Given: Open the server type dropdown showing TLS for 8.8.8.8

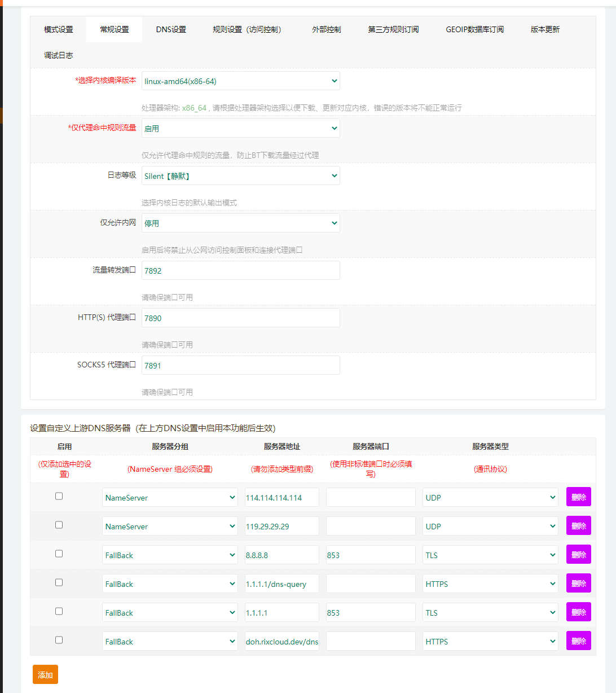Looking at the screenshot, I should point(490,554).
